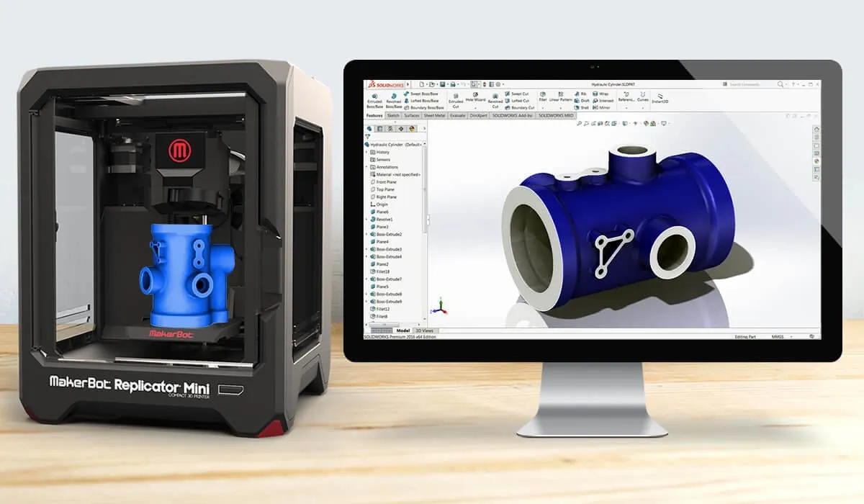The height and width of the screenshot is (504, 864).
Task: Select the Revolved Boss/Base tool
Action: click(x=394, y=101)
